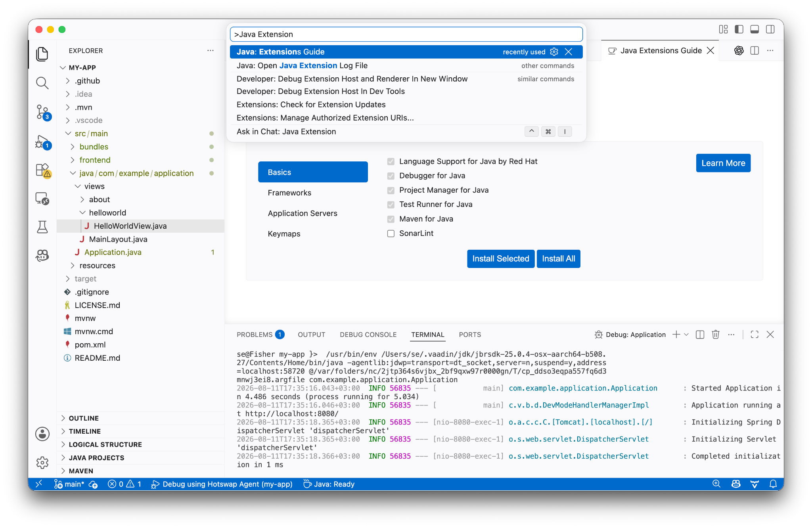The width and height of the screenshot is (812, 528).
Task: Open Explorer Views and More Actions ellipsis
Action: click(211, 50)
